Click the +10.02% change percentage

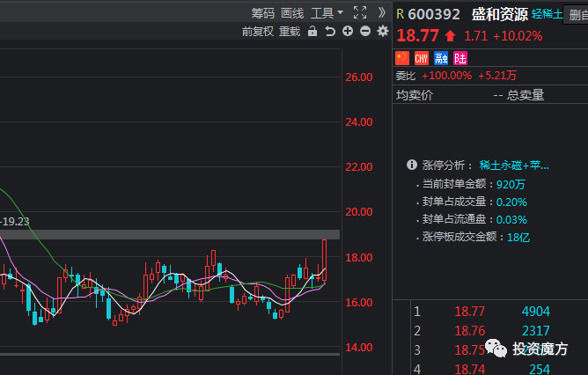(518, 36)
